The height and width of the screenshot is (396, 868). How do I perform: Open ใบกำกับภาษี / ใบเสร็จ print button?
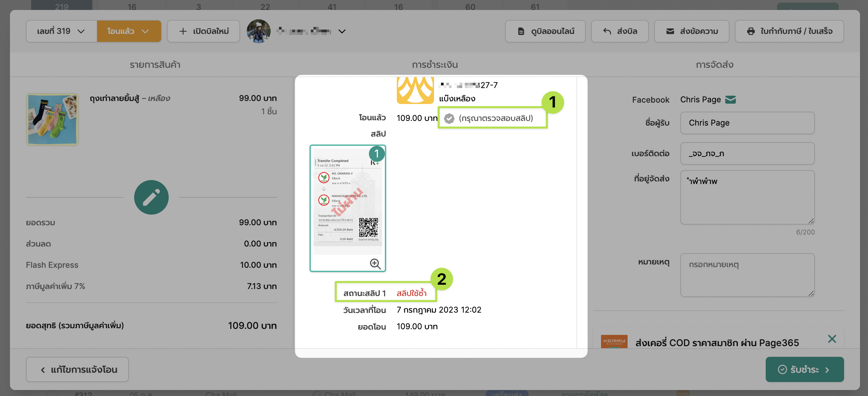[789, 31]
